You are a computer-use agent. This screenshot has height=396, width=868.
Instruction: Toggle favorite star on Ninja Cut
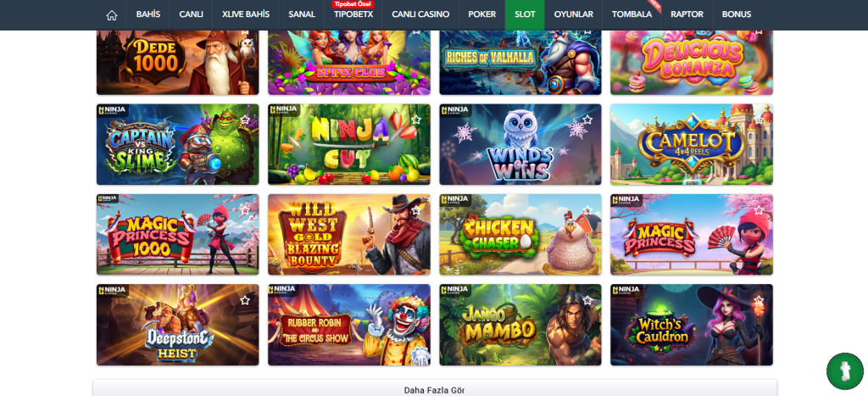point(416,120)
